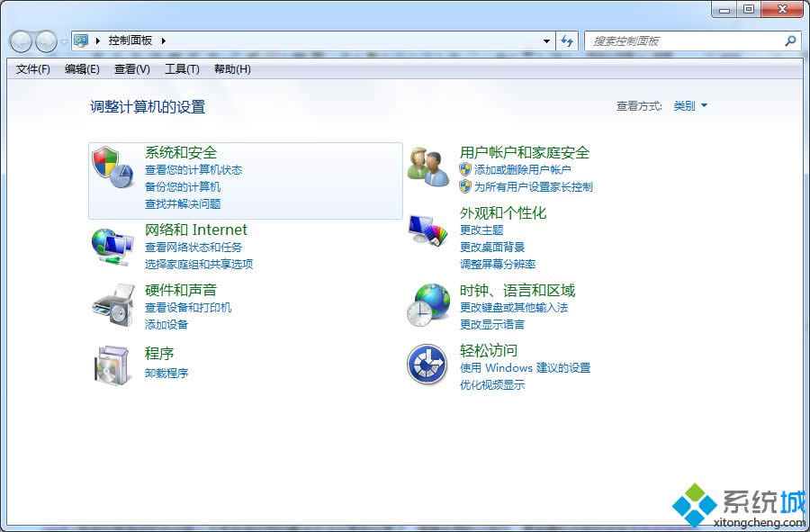
Task: Click the User Accounts people icon
Action: pyautogui.click(x=427, y=167)
